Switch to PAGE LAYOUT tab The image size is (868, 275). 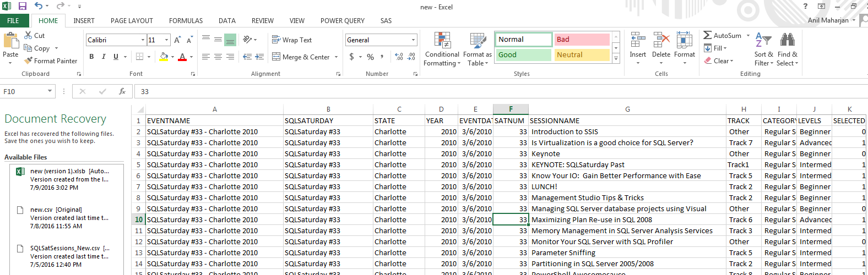(132, 20)
